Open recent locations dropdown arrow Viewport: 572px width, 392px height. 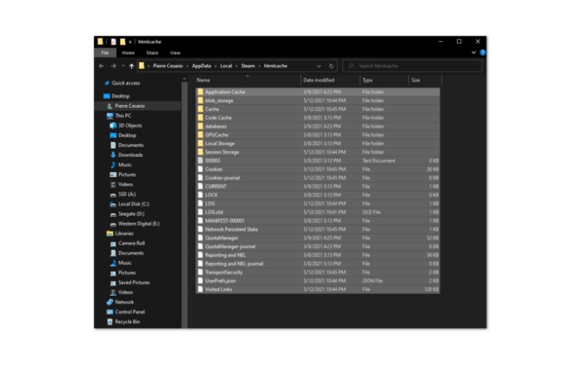click(123, 66)
